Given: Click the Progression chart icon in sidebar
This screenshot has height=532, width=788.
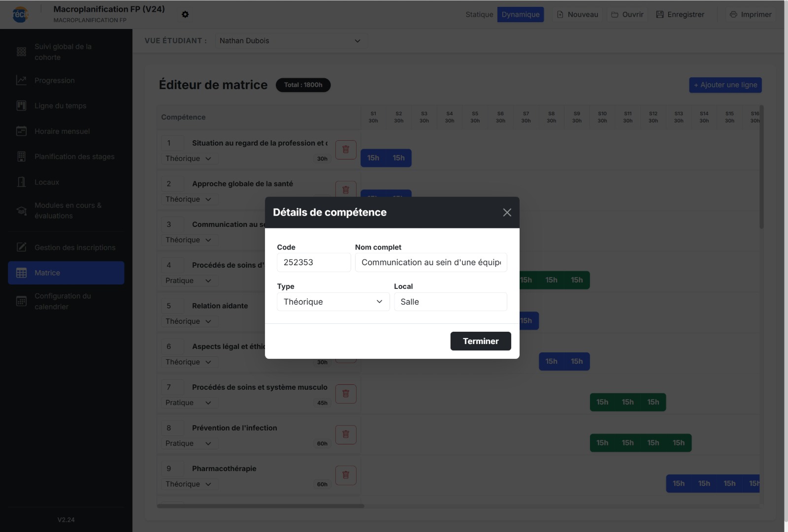Looking at the screenshot, I should [x=21, y=80].
